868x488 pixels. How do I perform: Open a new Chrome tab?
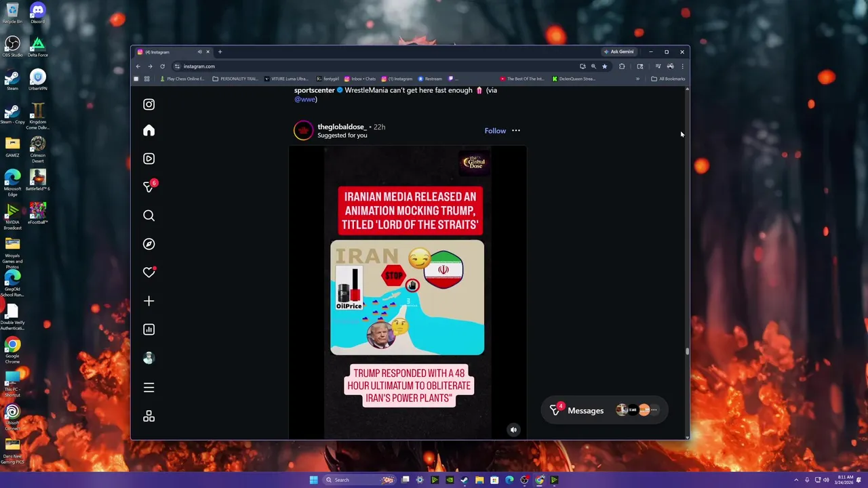220,52
